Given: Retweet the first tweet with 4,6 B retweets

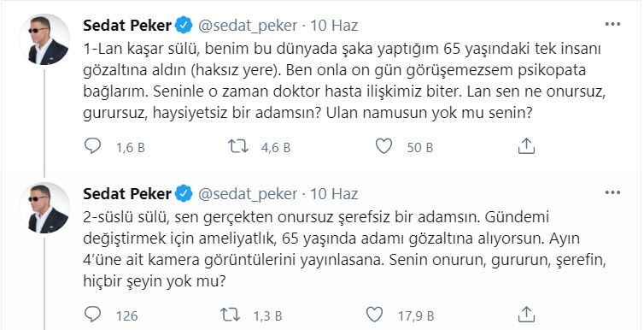Looking at the screenshot, I should coord(238,146).
